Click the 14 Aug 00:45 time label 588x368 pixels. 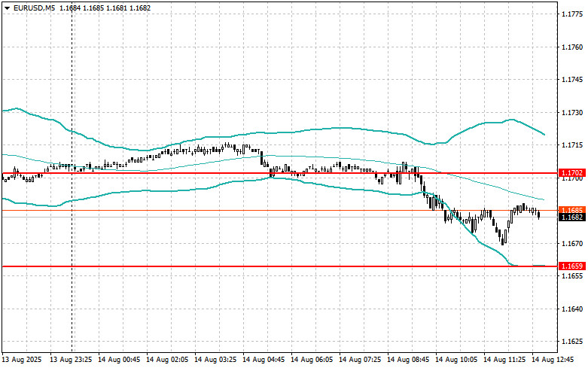[x=119, y=360]
